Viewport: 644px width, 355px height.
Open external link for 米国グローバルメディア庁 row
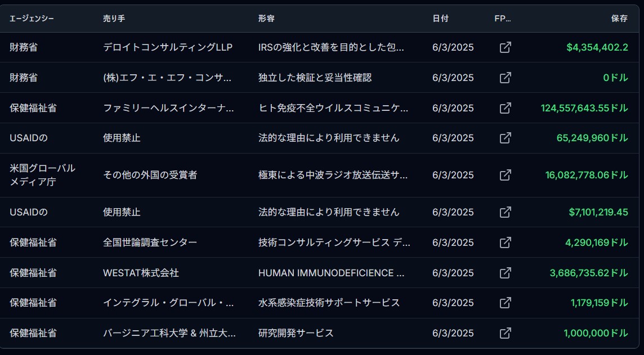[505, 175]
